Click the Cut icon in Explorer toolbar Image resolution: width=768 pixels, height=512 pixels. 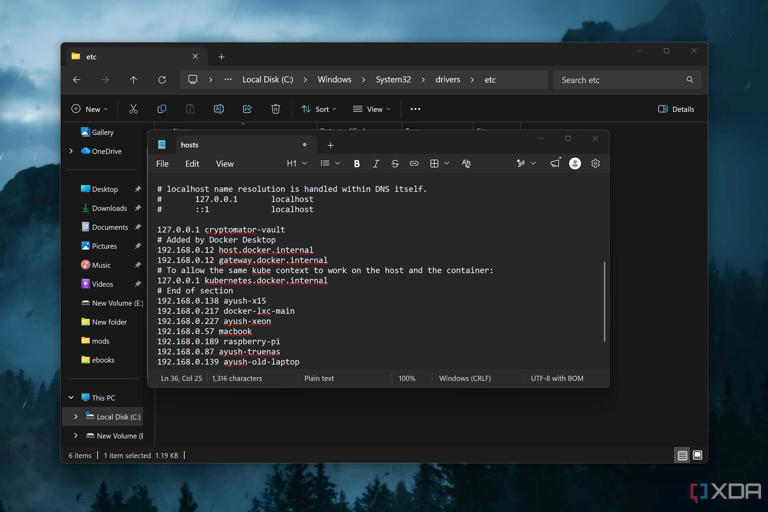pyautogui.click(x=133, y=109)
